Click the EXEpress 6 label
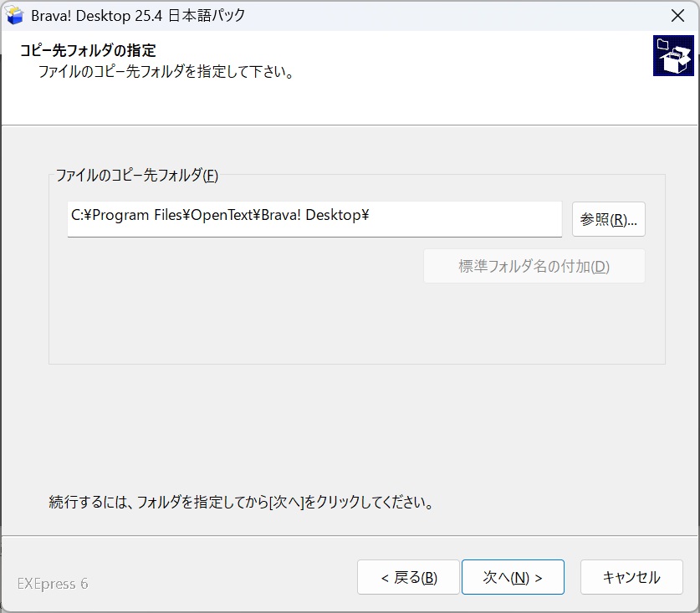The width and height of the screenshot is (700, 613). (53, 584)
